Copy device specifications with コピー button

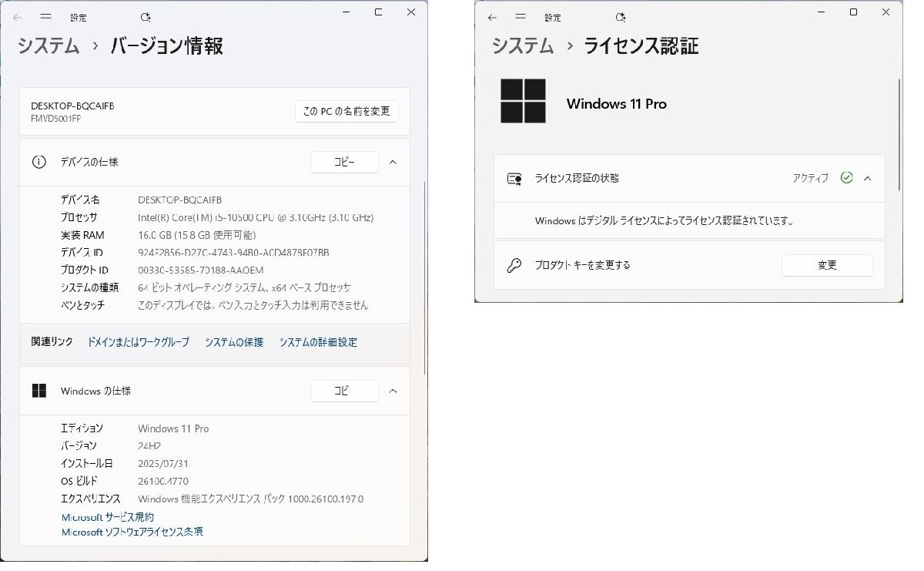[x=344, y=162]
